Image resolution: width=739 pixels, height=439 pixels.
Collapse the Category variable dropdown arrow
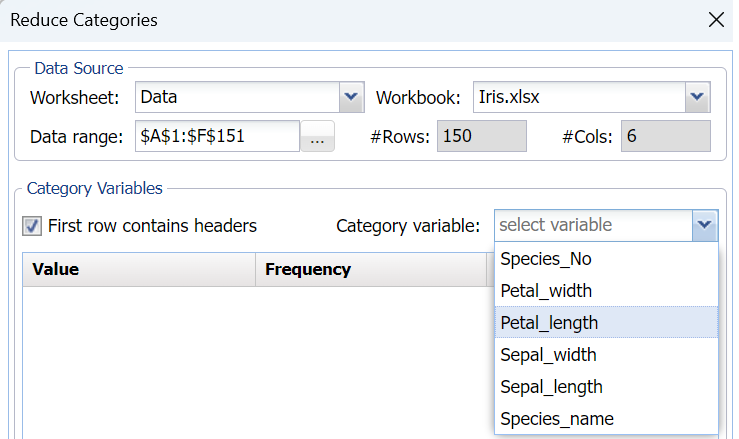(705, 226)
